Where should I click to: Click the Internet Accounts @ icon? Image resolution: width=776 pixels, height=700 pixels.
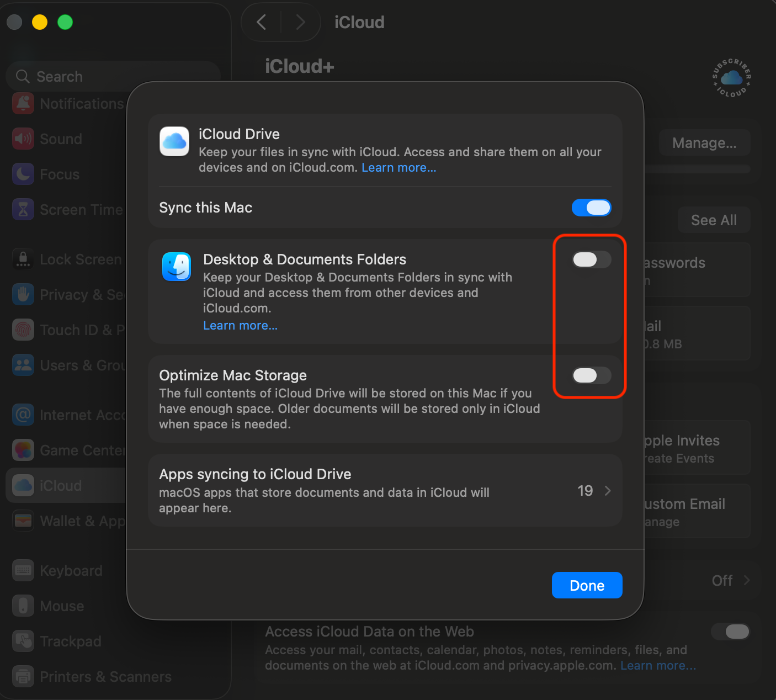(23, 415)
